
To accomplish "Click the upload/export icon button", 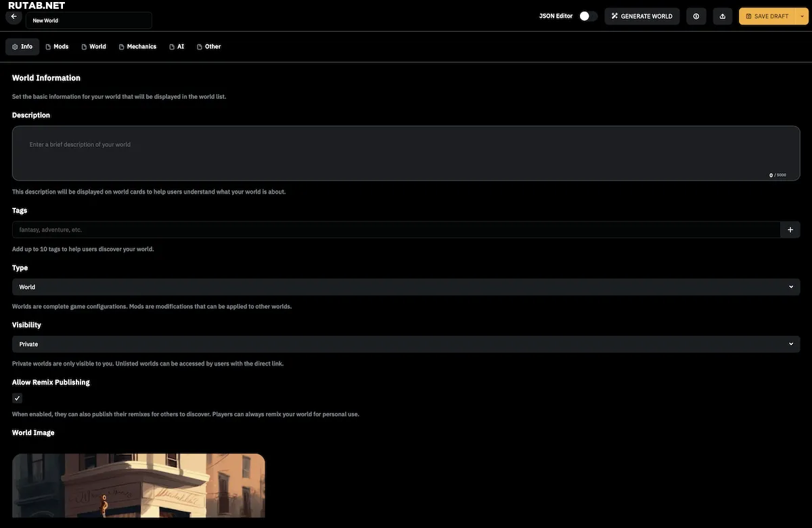I will [x=722, y=16].
